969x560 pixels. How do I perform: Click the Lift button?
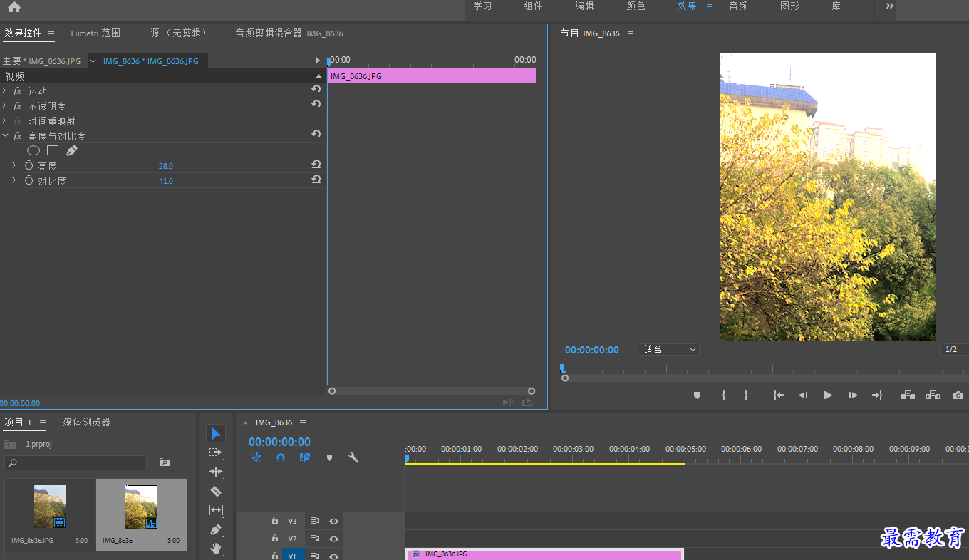coord(908,395)
